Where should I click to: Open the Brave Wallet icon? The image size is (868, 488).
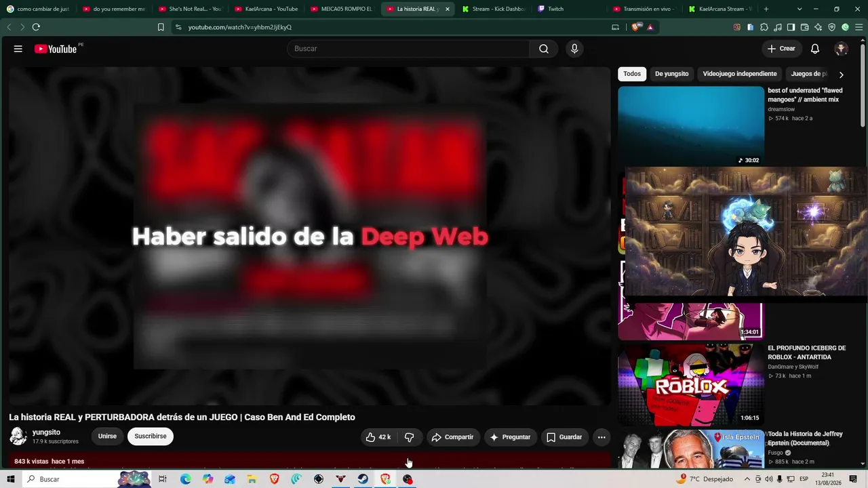pos(805,27)
